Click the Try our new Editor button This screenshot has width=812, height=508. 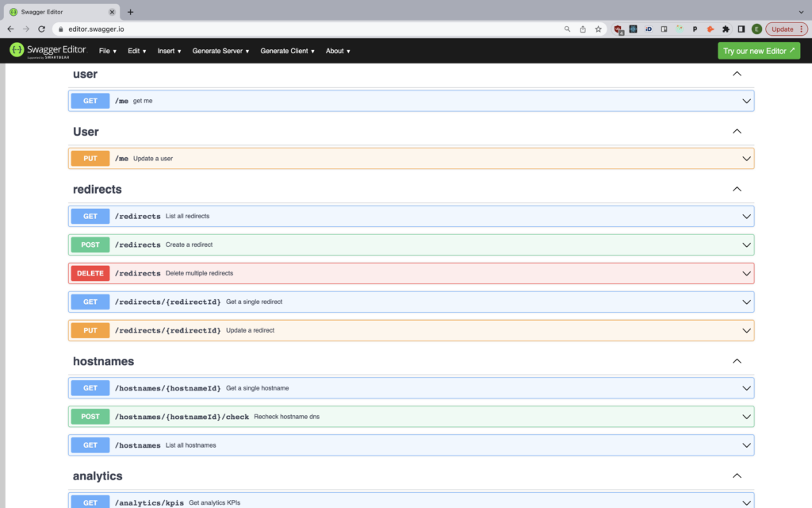(x=759, y=51)
